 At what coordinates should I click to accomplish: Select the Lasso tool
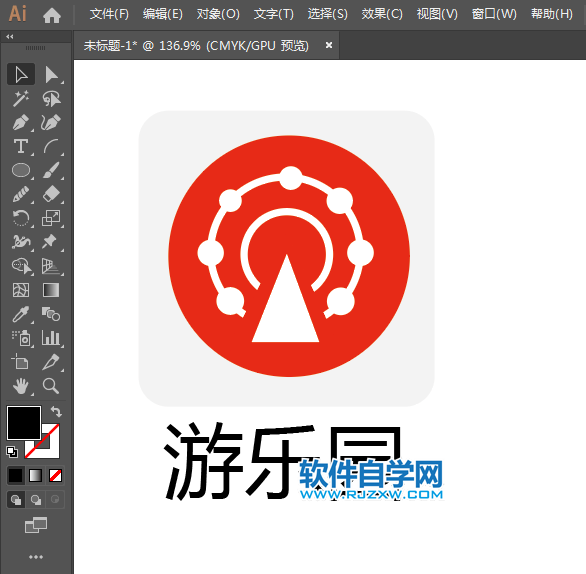(x=51, y=98)
